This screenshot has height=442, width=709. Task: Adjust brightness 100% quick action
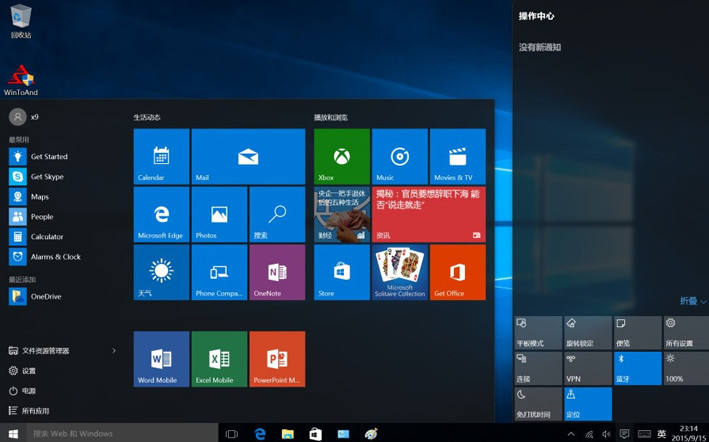tap(685, 368)
